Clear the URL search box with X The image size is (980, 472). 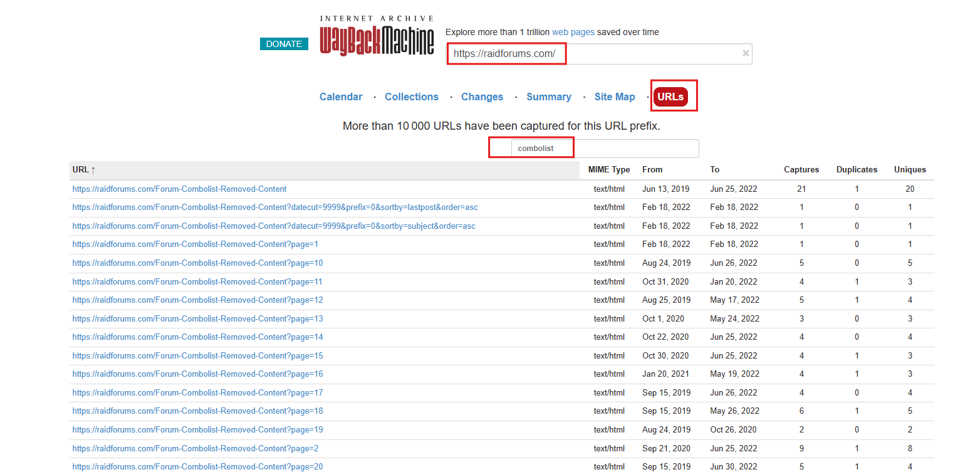click(x=745, y=53)
